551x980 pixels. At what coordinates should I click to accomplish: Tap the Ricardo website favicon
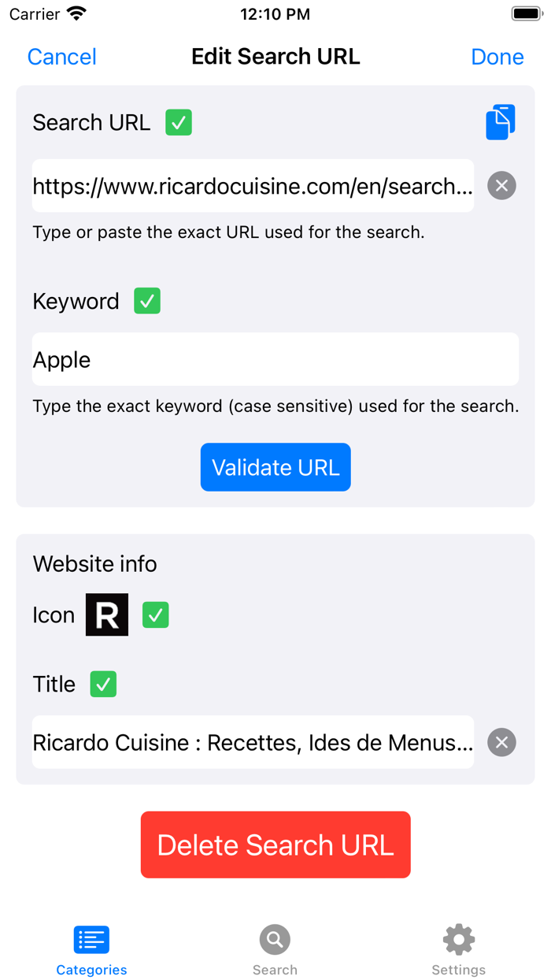(106, 614)
